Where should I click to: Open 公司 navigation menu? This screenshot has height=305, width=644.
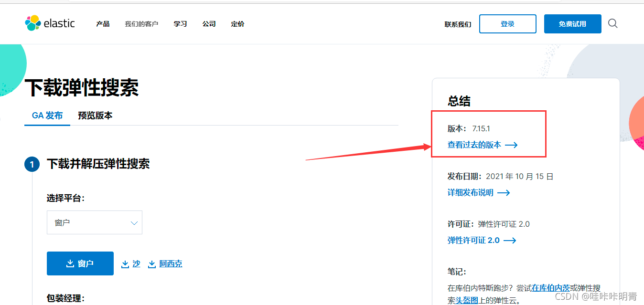209,24
